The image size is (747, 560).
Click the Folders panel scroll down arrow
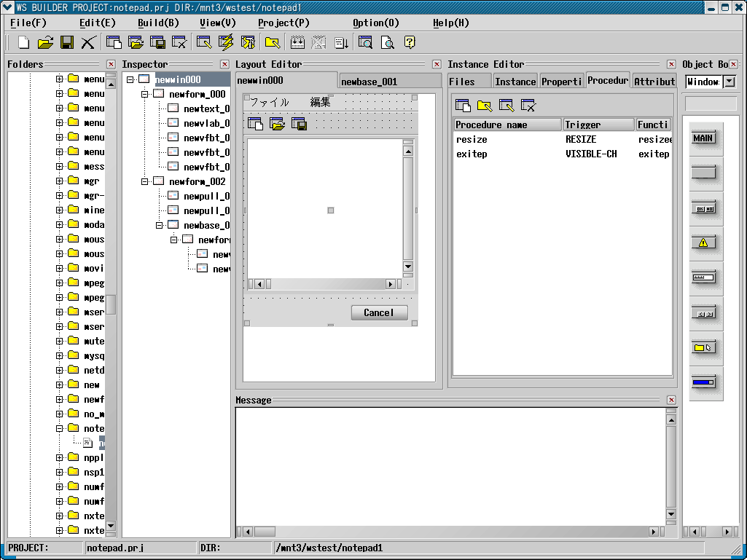(111, 526)
